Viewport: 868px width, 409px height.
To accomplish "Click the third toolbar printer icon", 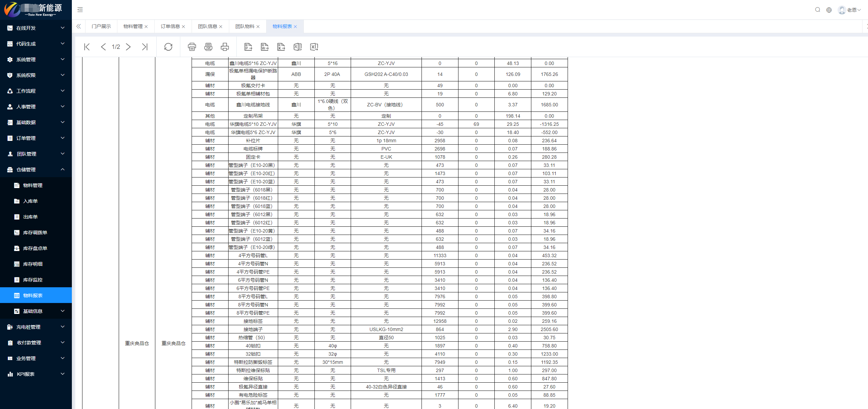I will click(x=225, y=47).
